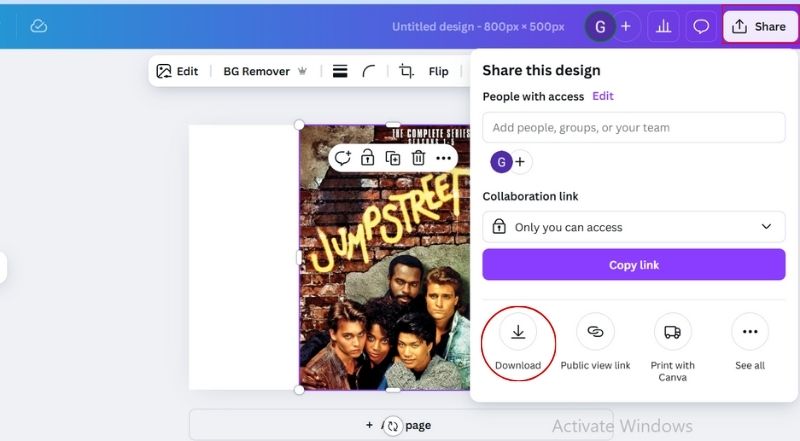800x441 pixels.
Task: Delete the selected image with trash icon
Action: coord(418,158)
